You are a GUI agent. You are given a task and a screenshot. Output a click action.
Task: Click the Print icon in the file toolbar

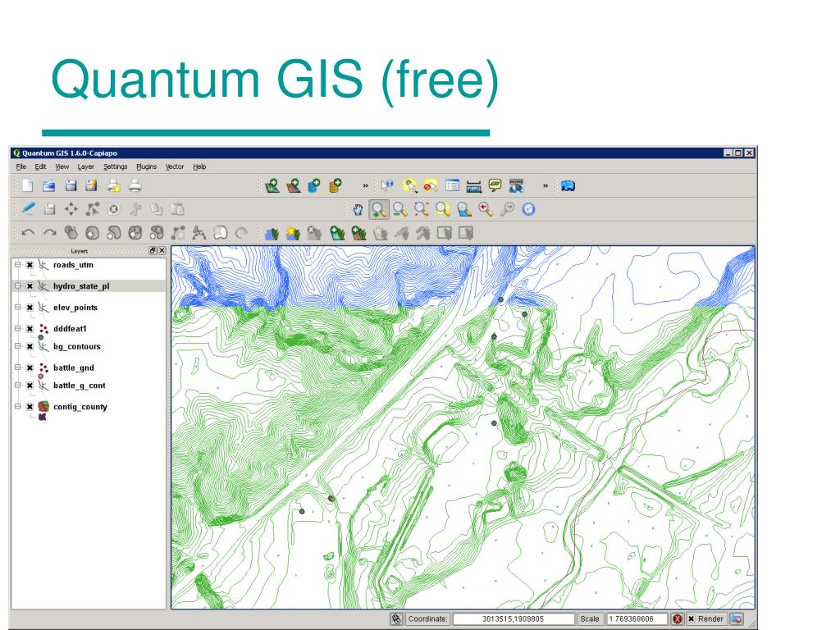135,186
